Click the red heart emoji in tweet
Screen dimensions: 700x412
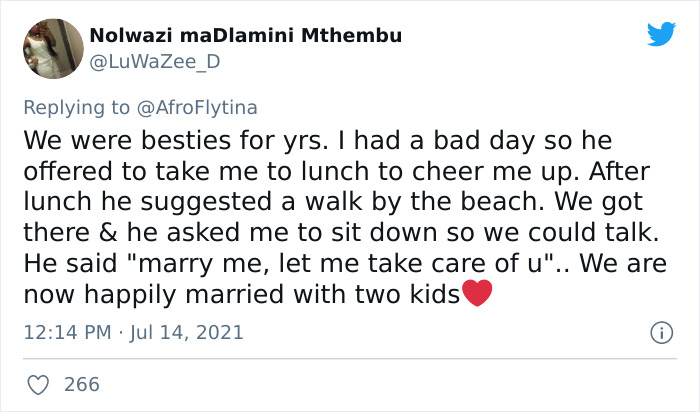click(478, 295)
